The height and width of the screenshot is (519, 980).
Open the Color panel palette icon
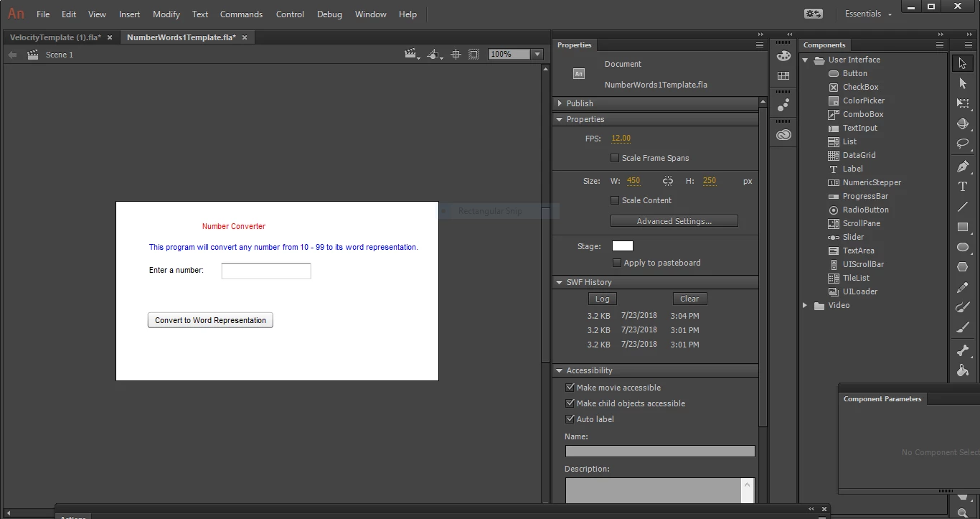click(783, 56)
